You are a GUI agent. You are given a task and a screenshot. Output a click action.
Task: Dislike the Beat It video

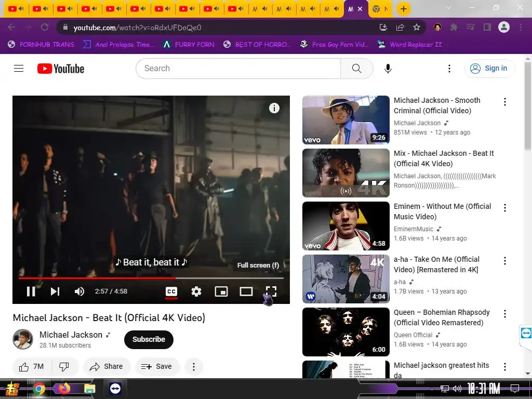(64, 366)
